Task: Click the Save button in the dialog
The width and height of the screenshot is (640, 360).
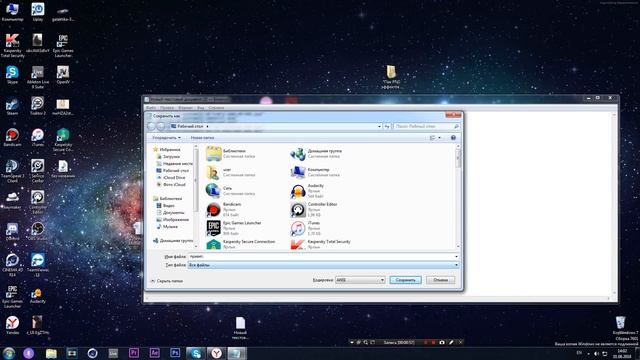Action: 405,280
